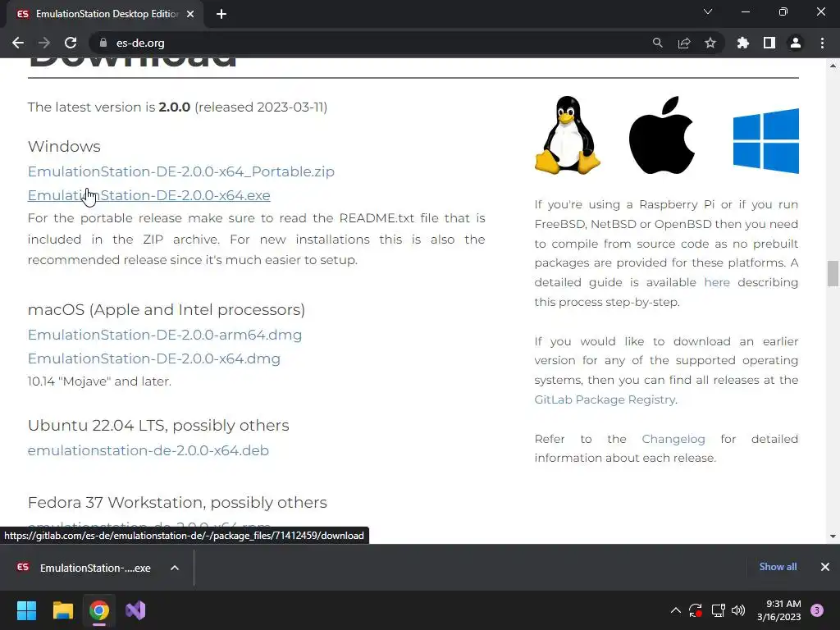Image resolution: width=840 pixels, height=630 pixels.
Task: Open Chrome three-dot menu
Action: 822,43
